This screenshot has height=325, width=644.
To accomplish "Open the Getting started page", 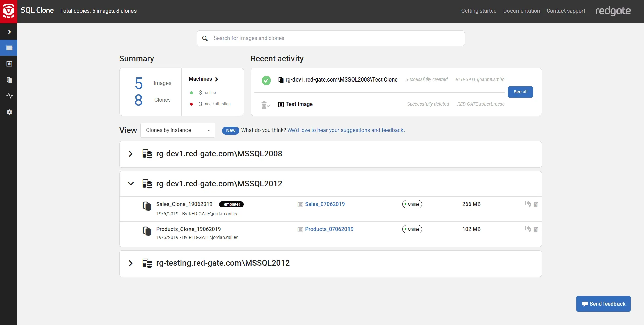I will click(x=479, y=11).
